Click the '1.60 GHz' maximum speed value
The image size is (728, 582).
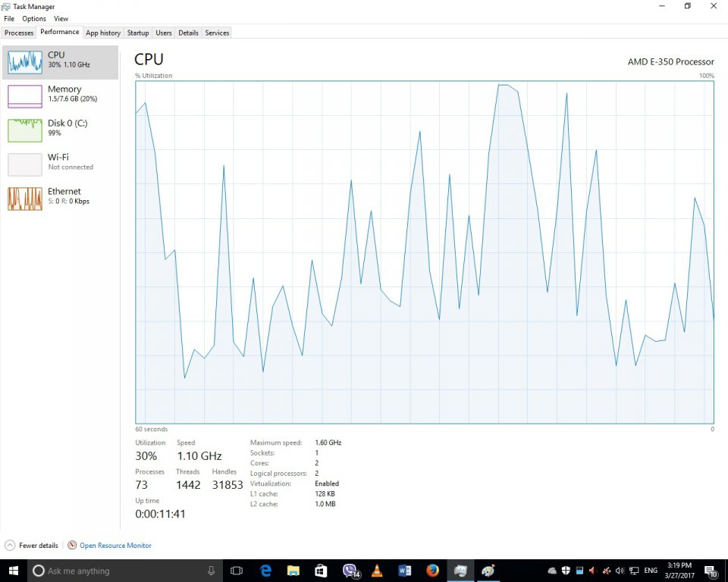pyautogui.click(x=328, y=443)
